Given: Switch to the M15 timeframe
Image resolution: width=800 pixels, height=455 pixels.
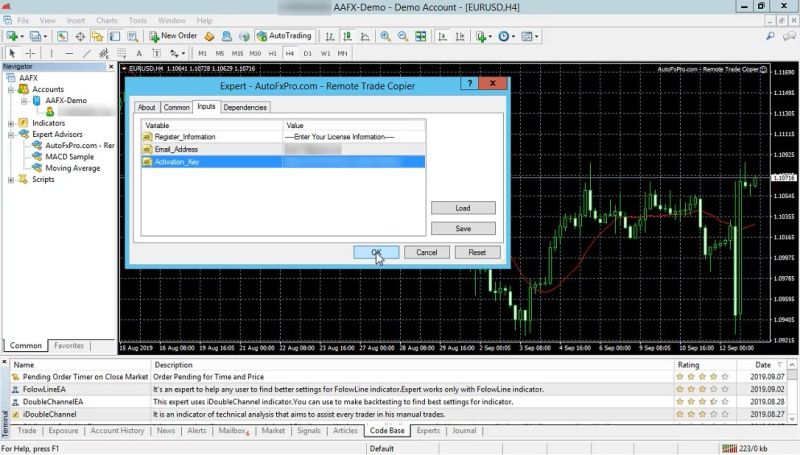Looking at the screenshot, I should (x=237, y=53).
